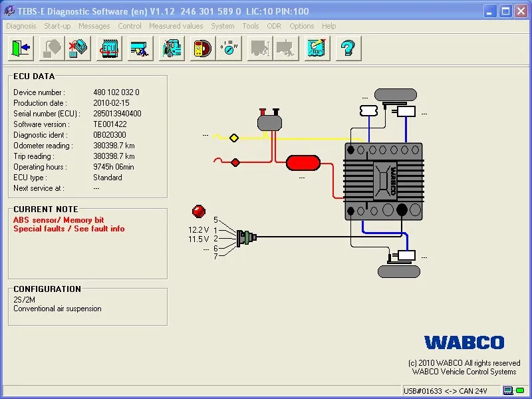Click the operating hours value 9745h 06min
Image resolution: width=532 pixels, height=399 pixels.
click(x=114, y=167)
